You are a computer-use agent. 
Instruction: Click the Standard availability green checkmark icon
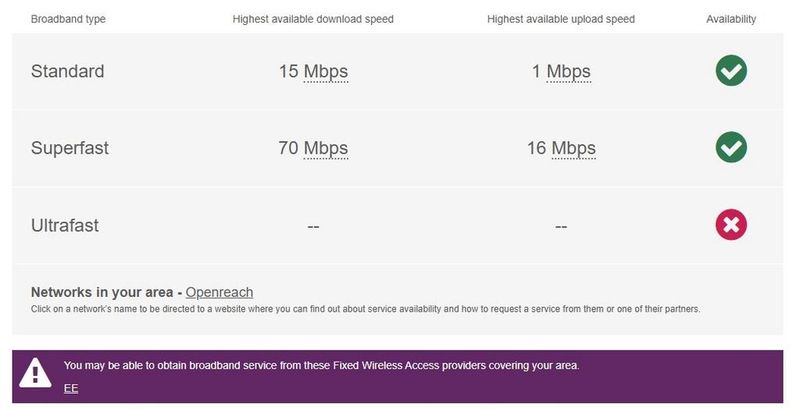click(x=731, y=71)
